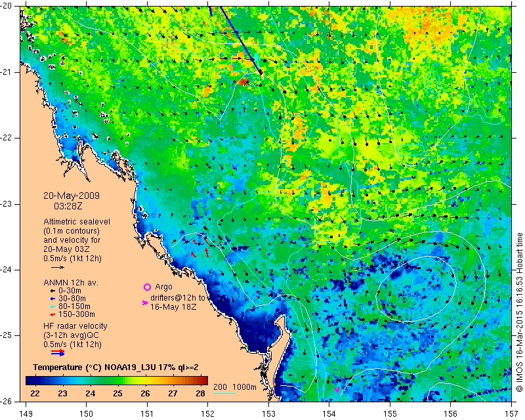Viewport: 525px width, 420px height.
Task: Click the '(0.1m contours)' legend line
Action: pos(72,231)
